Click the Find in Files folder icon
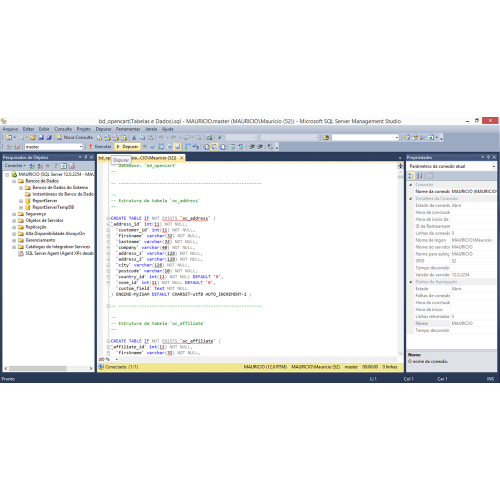Viewport: 500px width, 500px height. 326,137
